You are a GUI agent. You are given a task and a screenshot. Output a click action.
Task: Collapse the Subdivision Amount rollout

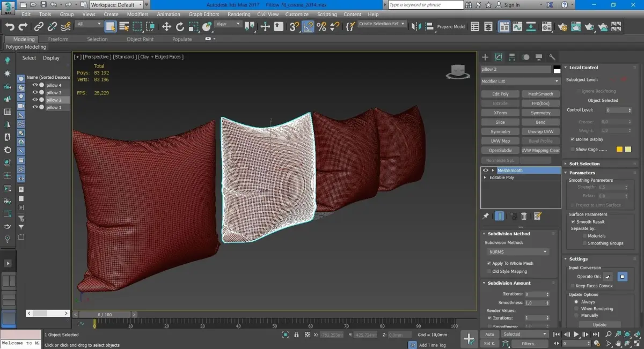(508, 283)
